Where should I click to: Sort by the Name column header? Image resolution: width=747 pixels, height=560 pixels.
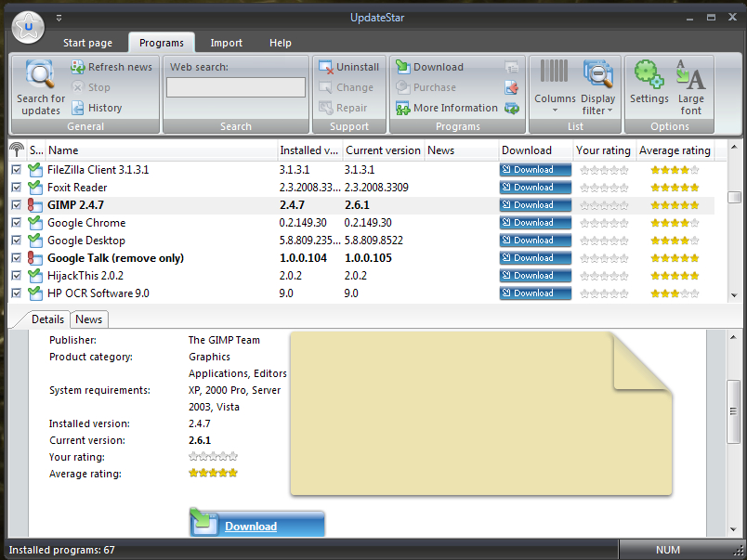pos(161,150)
